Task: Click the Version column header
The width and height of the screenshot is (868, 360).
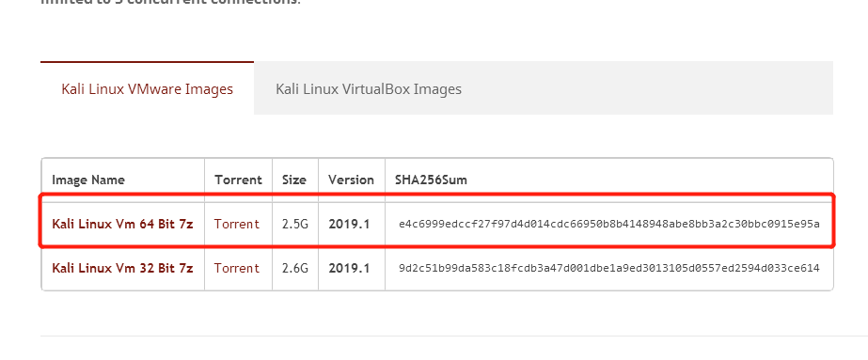Action: click(351, 180)
